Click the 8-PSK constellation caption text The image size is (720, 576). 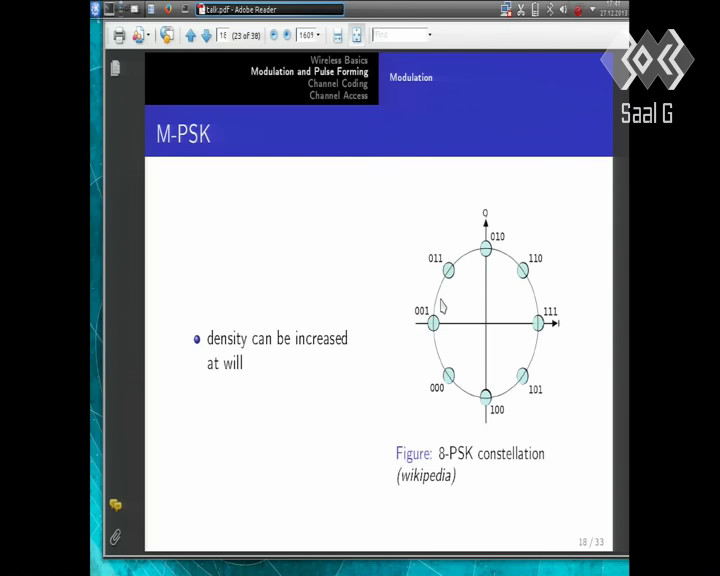coord(491,454)
